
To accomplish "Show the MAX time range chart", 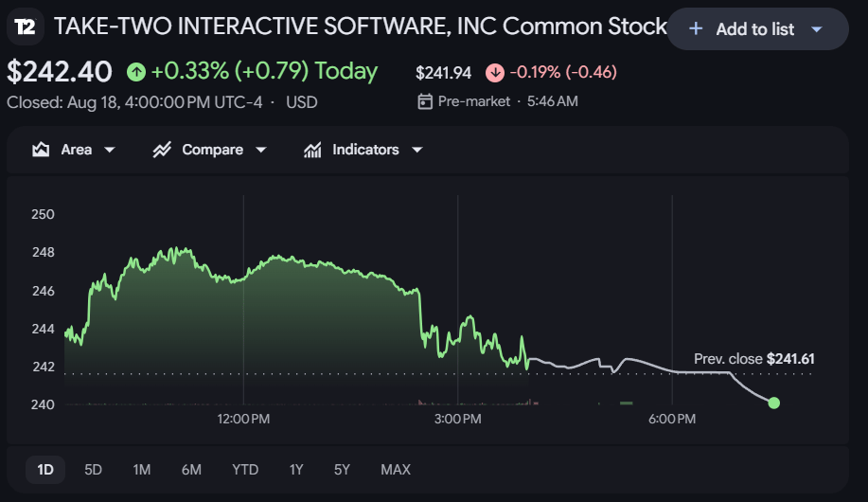I will [x=396, y=470].
